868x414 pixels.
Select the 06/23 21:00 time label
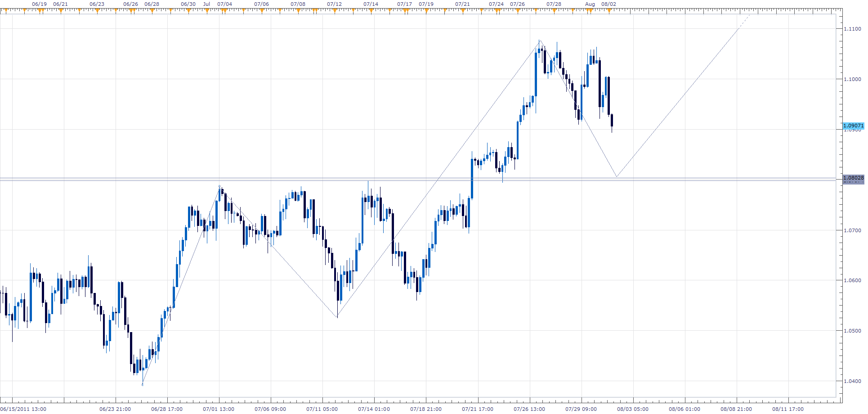115,409
